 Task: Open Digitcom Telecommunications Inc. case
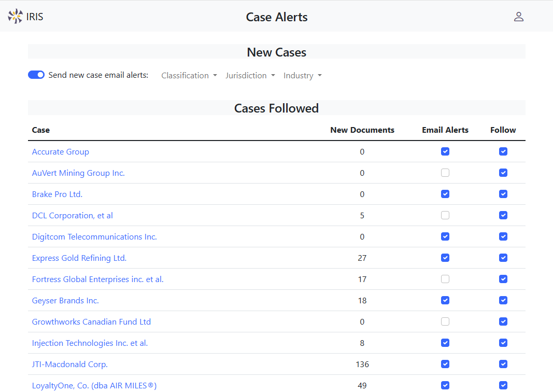click(x=94, y=237)
